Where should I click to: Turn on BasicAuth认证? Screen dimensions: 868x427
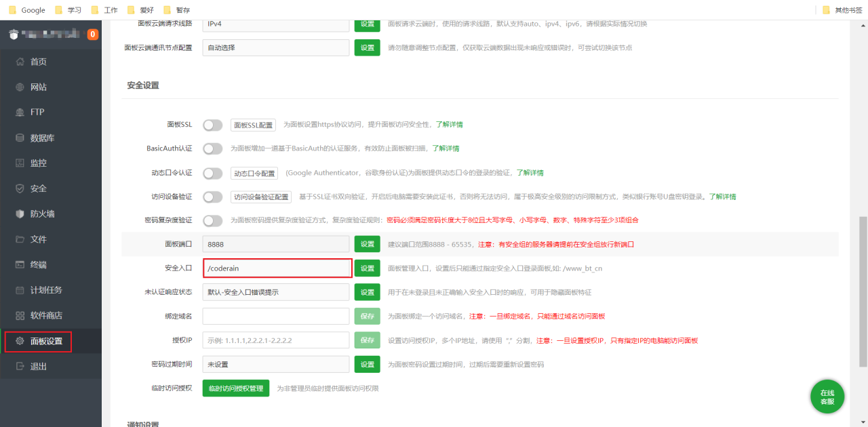click(x=212, y=148)
